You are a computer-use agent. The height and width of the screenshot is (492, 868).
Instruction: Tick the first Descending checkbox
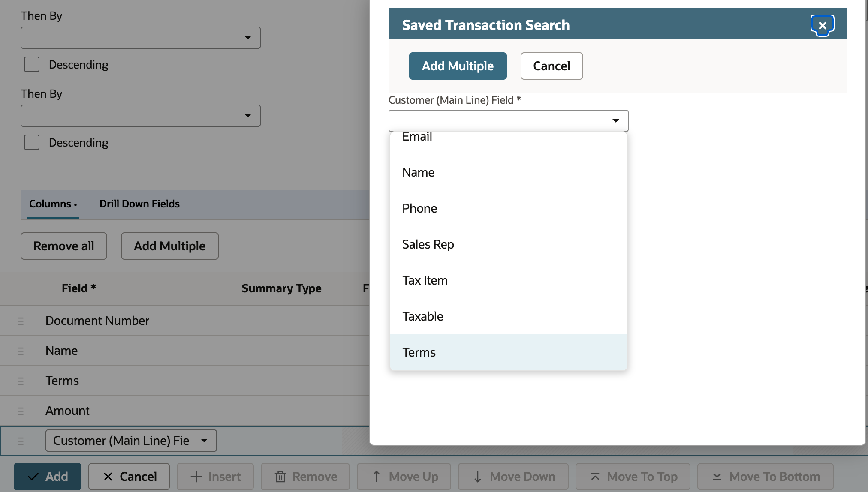tap(32, 64)
